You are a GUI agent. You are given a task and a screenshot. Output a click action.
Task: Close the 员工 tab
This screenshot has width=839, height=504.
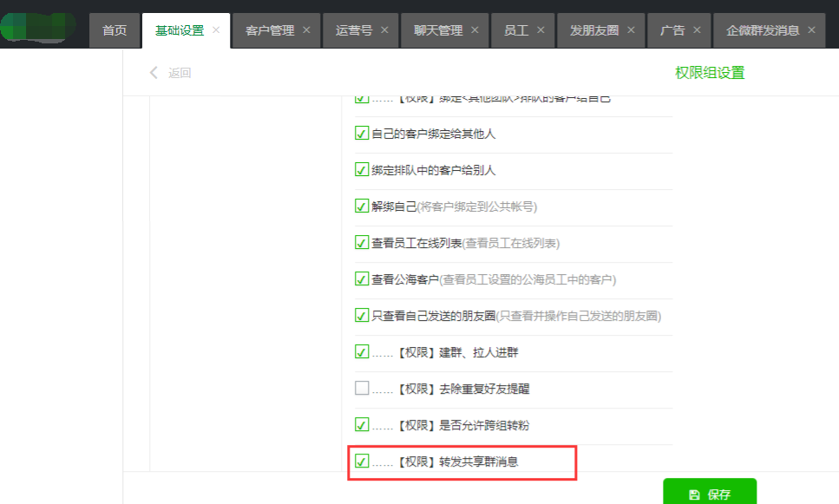coord(541,30)
